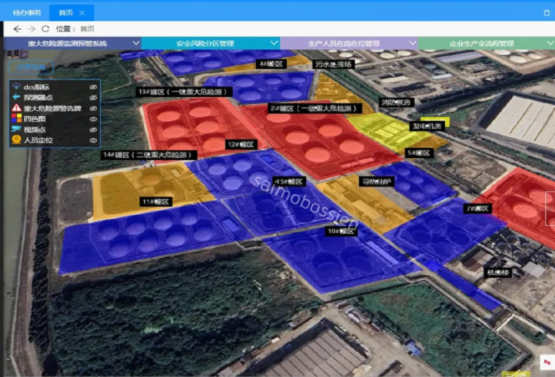Image resolution: width=555 pixels, height=377 pixels.
Task: Click the 探测器点 arrow legend icon
Action: [16, 97]
